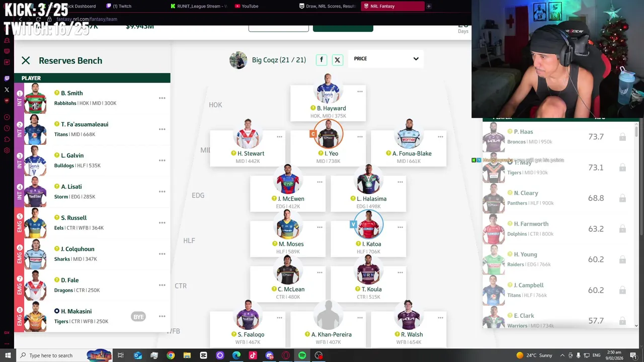
Task: Switch to the Draw, NRL Scores tab
Action: point(328,6)
